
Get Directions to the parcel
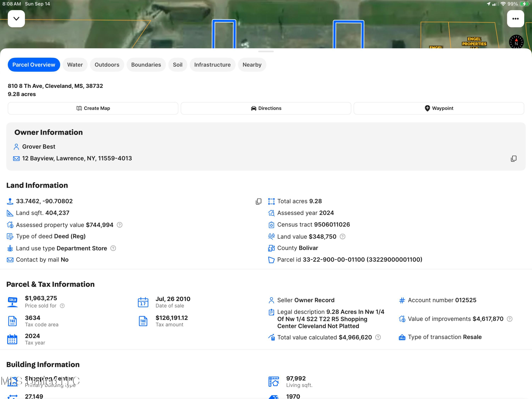click(x=266, y=108)
